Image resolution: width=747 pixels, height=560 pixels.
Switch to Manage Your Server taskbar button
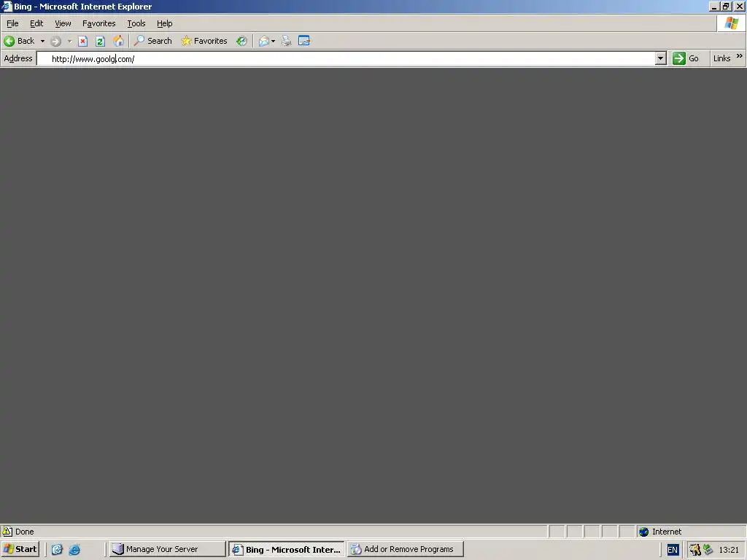(x=167, y=549)
